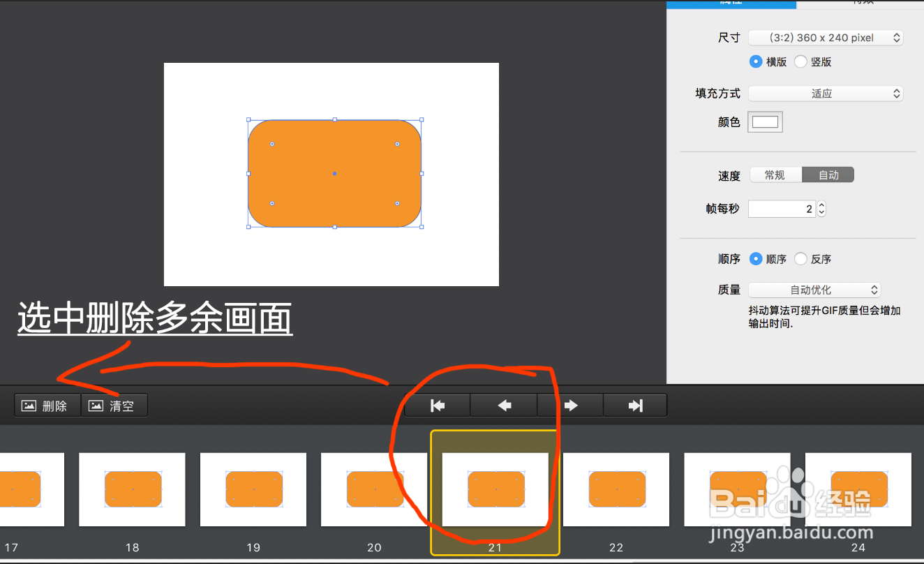Switch to 竖版 portrait orientation
Image resolution: width=924 pixels, height=564 pixels.
click(x=800, y=61)
